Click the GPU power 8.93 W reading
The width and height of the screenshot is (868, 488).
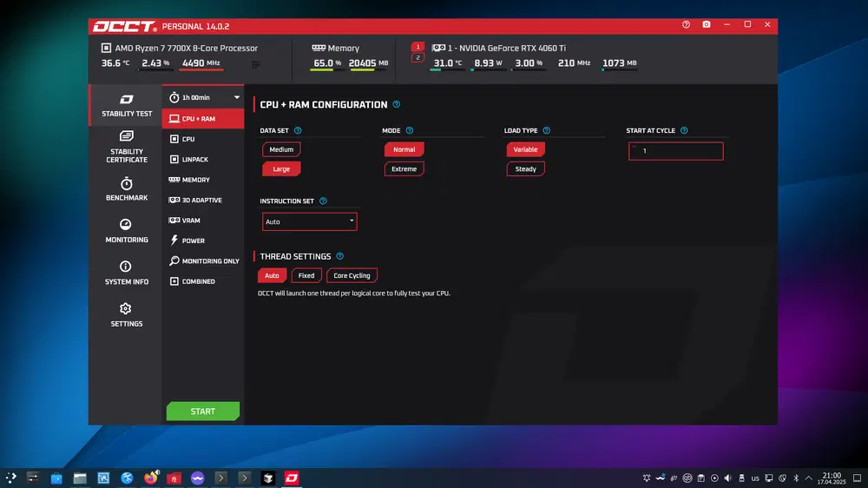[488, 63]
